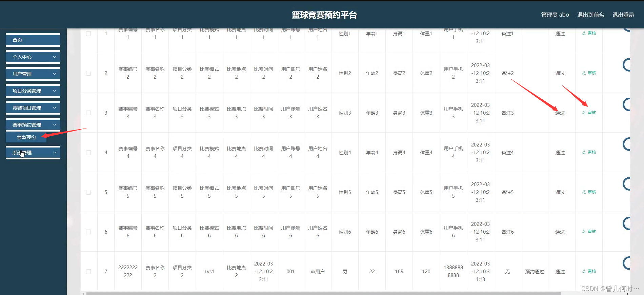Viewport: 644px width, 295px height.
Task: Click the left arrow of horizontal scrollbar
Action: pos(83,293)
